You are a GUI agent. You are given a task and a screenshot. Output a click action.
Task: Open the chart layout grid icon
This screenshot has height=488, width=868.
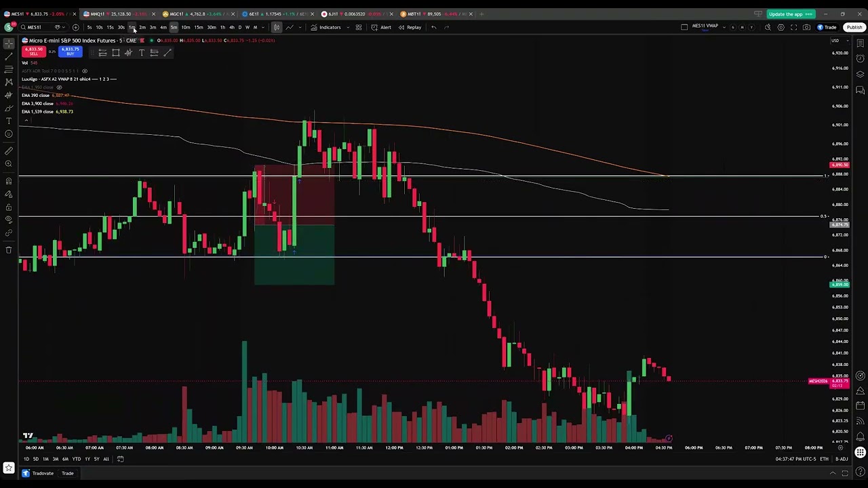tap(359, 27)
